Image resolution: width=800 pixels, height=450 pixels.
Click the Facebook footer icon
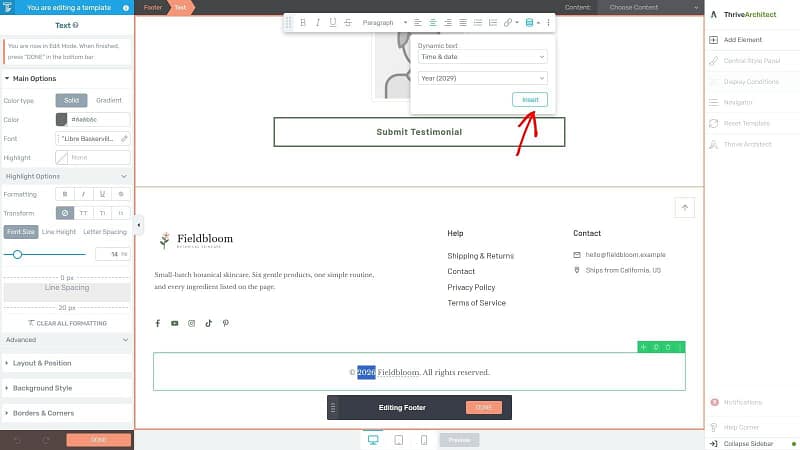[158, 323]
